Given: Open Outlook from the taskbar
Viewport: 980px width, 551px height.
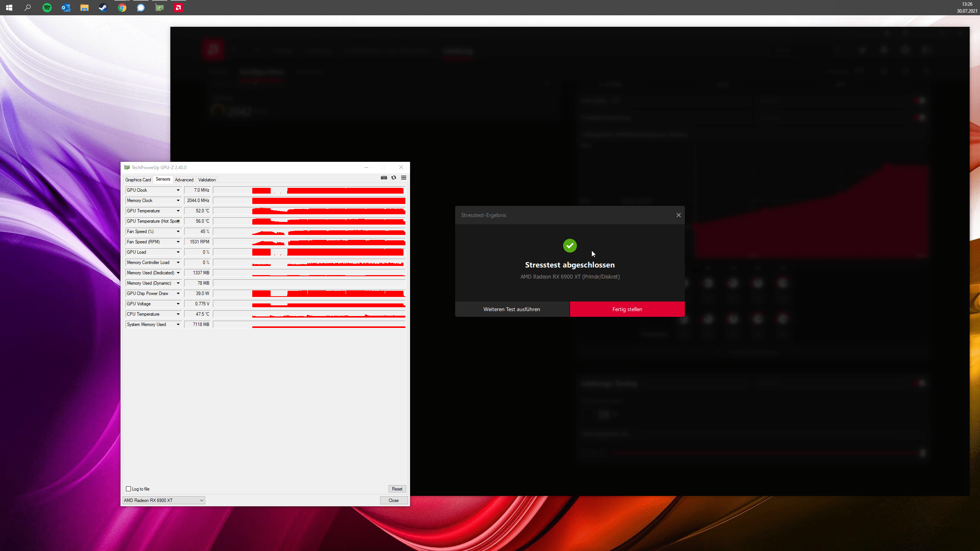Looking at the screenshot, I should tap(66, 8).
